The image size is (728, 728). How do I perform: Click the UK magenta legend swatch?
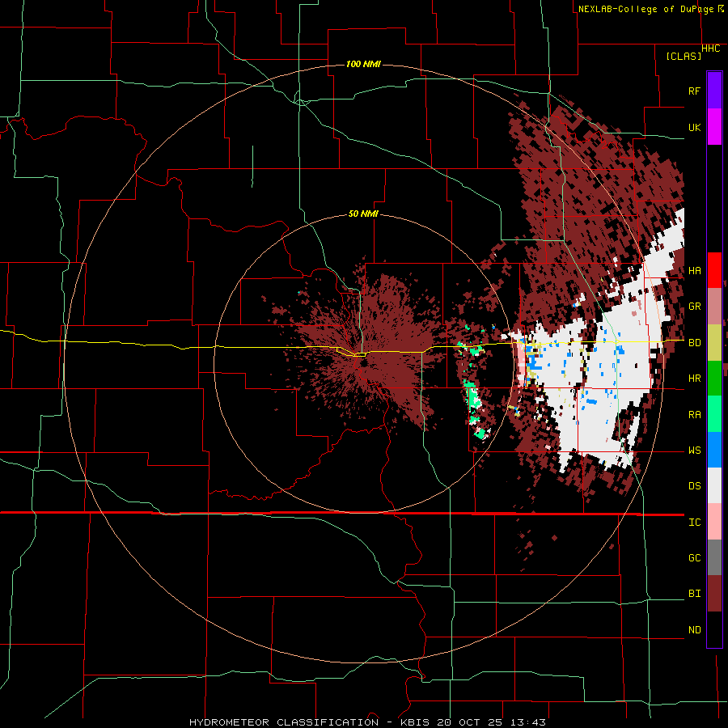pyautogui.click(x=714, y=127)
